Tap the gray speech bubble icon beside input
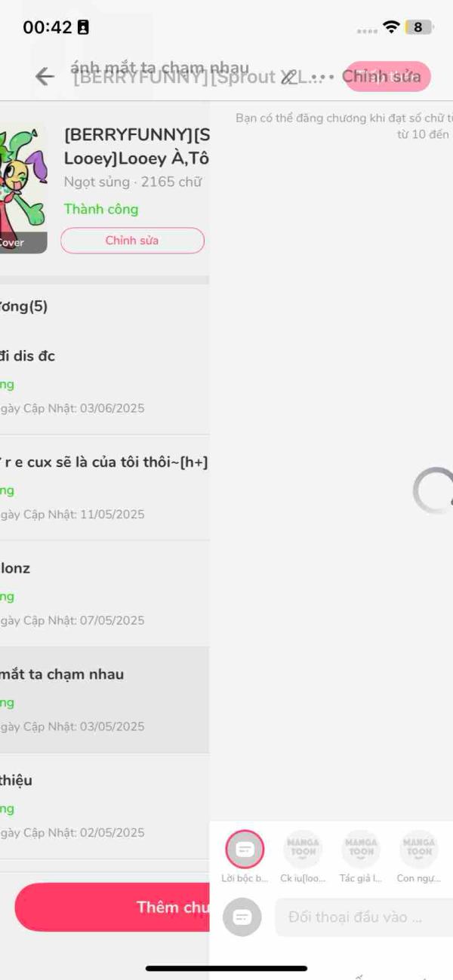This screenshot has height=980, width=453. (242, 917)
